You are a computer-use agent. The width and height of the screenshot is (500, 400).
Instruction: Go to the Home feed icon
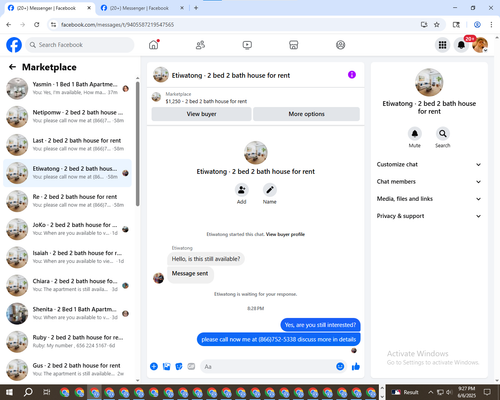(154, 45)
